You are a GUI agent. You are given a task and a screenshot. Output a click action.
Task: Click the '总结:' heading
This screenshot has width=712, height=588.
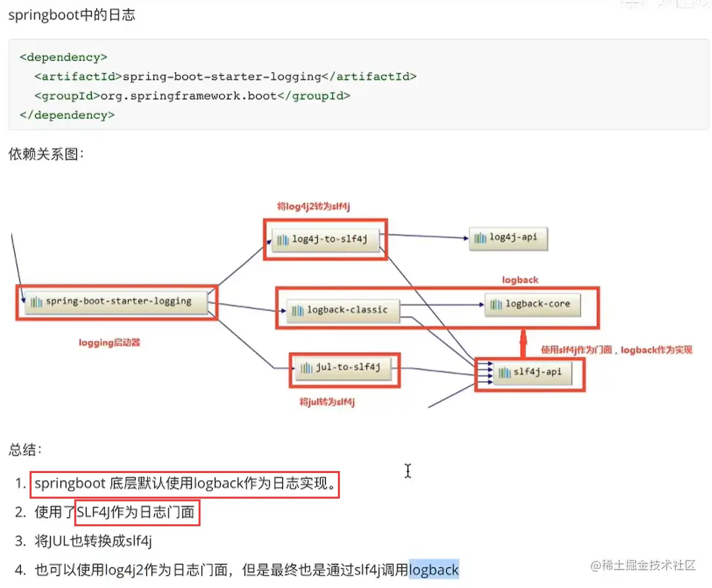[x=25, y=449]
